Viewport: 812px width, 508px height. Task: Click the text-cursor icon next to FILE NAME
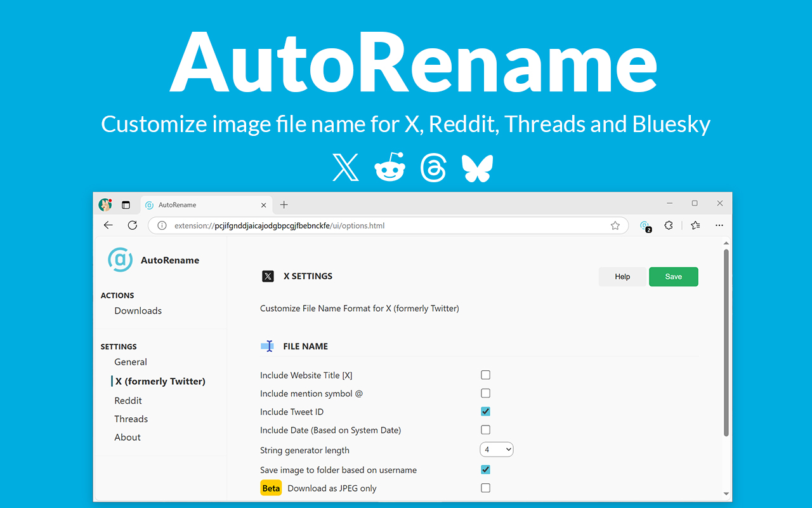coord(267,345)
